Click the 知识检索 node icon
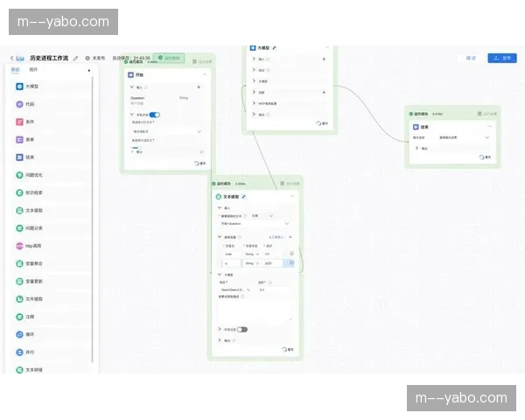The width and height of the screenshot is (525, 420). click(19, 192)
